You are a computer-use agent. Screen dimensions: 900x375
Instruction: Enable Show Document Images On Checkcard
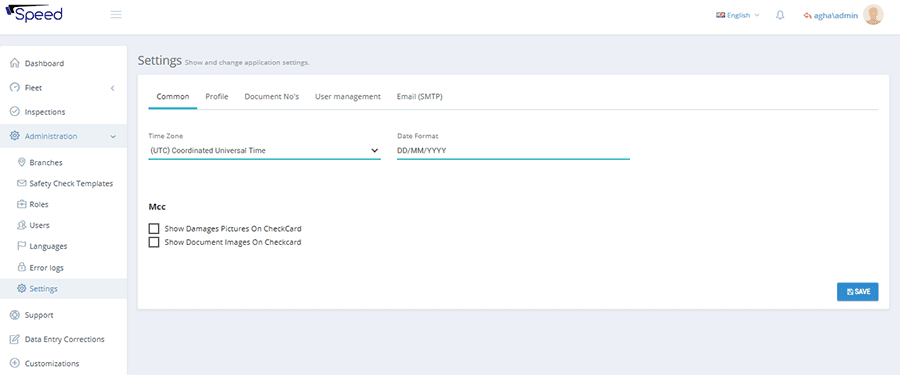click(x=154, y=242)
